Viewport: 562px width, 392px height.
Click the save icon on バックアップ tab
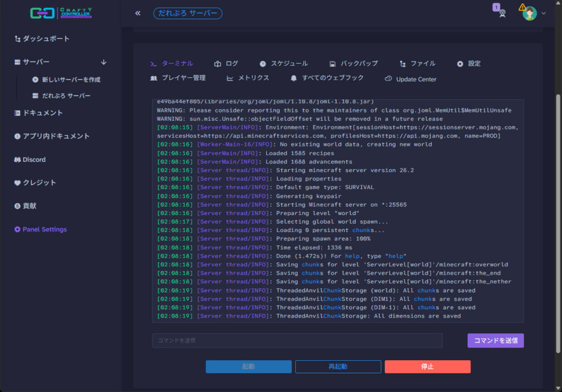pos(333,64)
